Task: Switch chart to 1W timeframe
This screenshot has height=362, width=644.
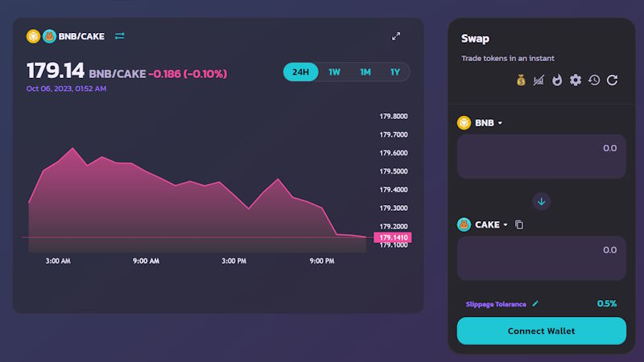Action: (334, 72)
